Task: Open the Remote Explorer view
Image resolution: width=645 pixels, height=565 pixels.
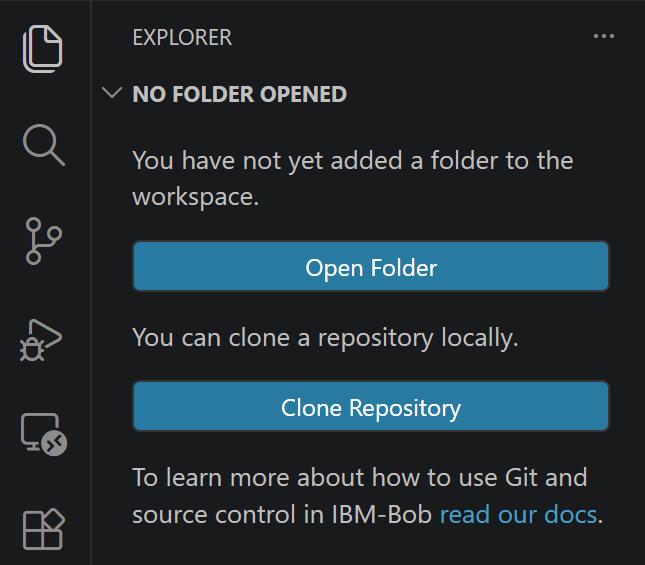Action: tap(44, 435)
